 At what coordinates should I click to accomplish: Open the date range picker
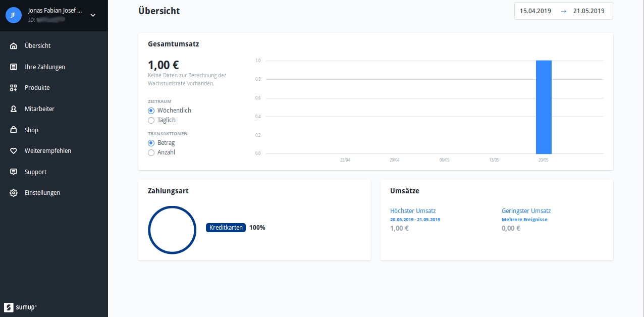point(563,11)
